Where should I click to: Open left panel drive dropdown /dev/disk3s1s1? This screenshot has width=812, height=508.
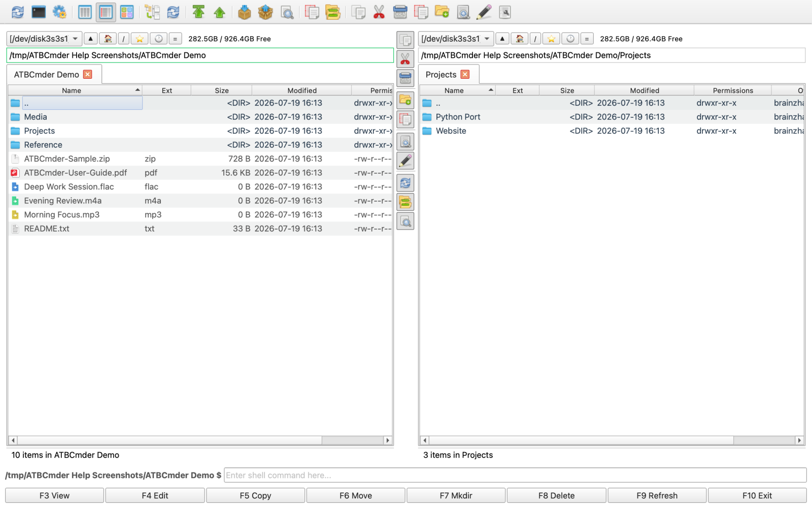point(44,39)
